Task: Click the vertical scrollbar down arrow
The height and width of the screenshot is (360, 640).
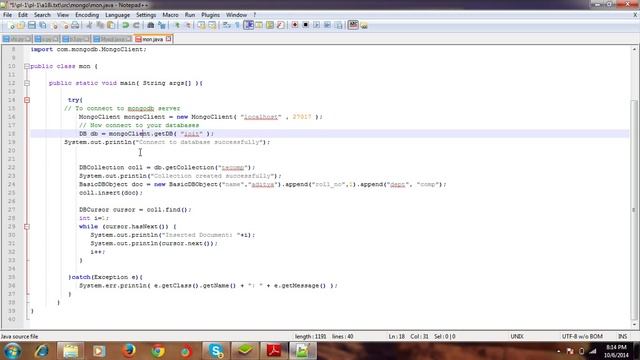Action: (634, 324)
